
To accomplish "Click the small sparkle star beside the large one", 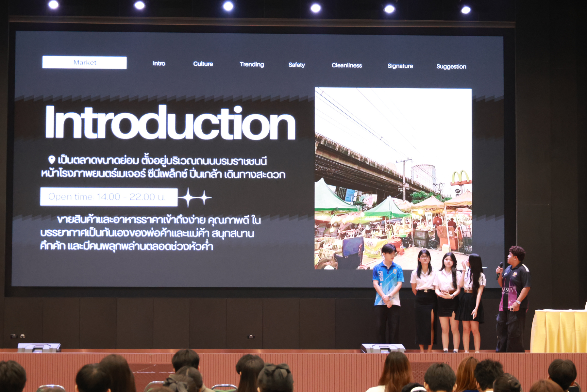I will tap(205, 198).
